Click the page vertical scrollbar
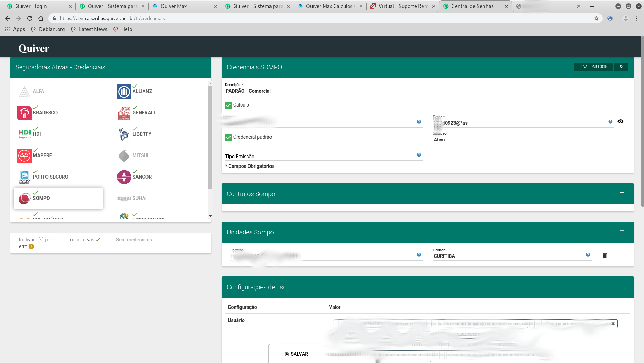Viewport: 644px width, 363px height. point(642,121)
